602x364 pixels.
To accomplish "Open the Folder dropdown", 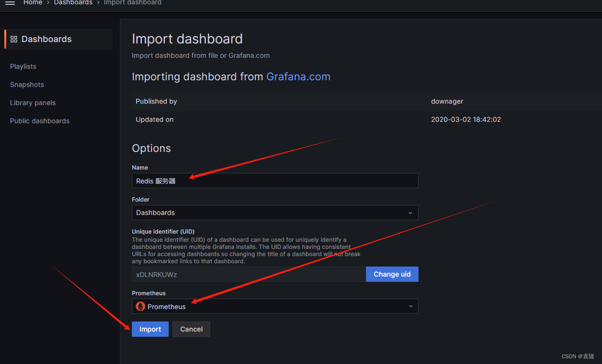I will click(275, 213).
